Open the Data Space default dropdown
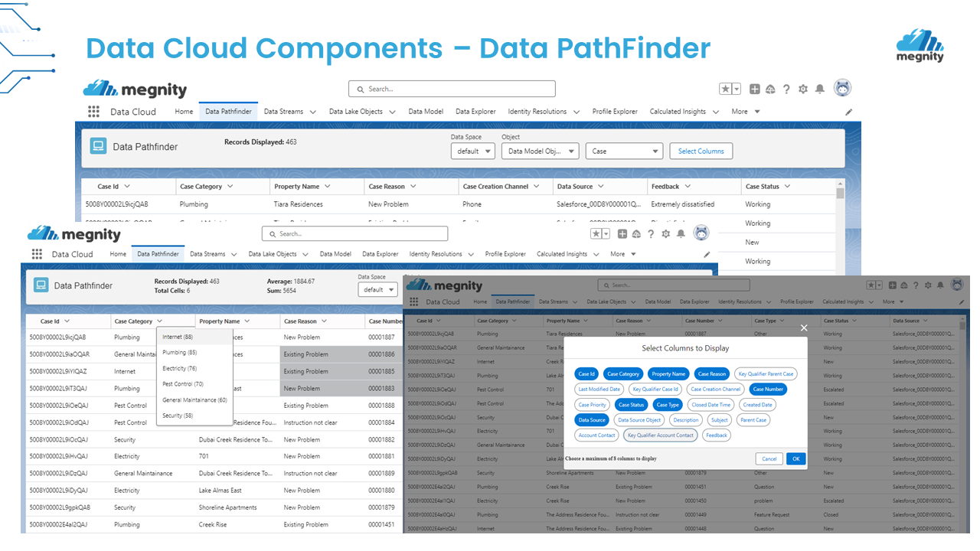Viewport: 980px width, 551px height. [x=472, y=151]
